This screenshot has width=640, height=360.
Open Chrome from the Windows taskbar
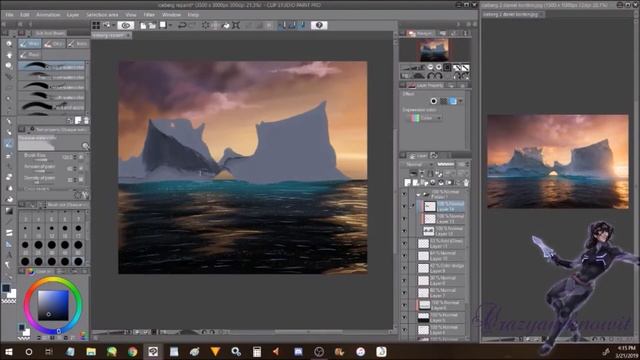[x=132, y=351]
